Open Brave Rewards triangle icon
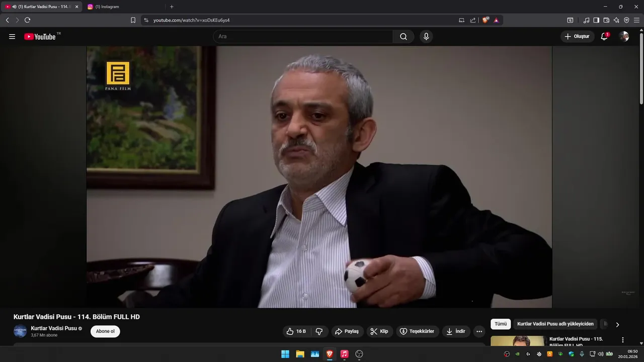644x362 pixels. coord(496,20)
